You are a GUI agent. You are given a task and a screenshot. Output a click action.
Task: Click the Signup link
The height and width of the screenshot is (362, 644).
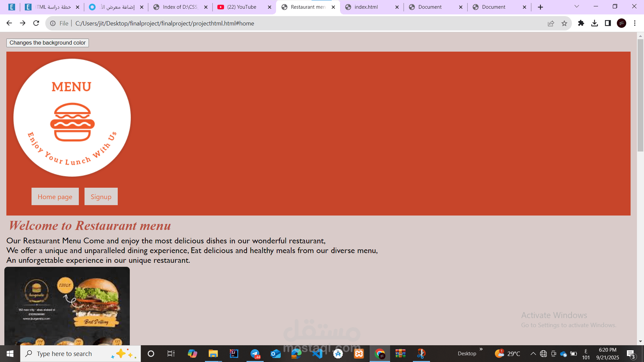101,197
